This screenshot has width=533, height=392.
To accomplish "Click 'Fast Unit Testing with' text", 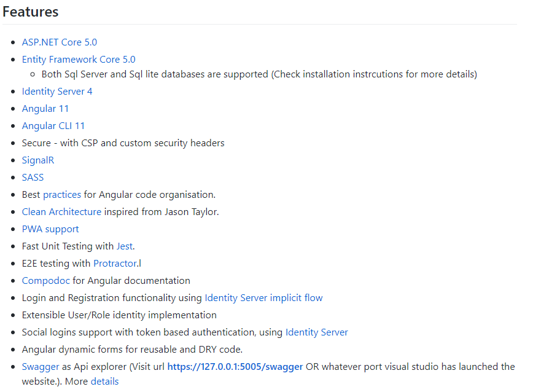I will coord(68,246).
